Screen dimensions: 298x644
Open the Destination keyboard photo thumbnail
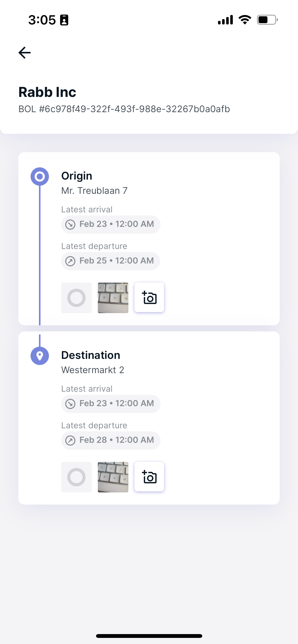113,477
